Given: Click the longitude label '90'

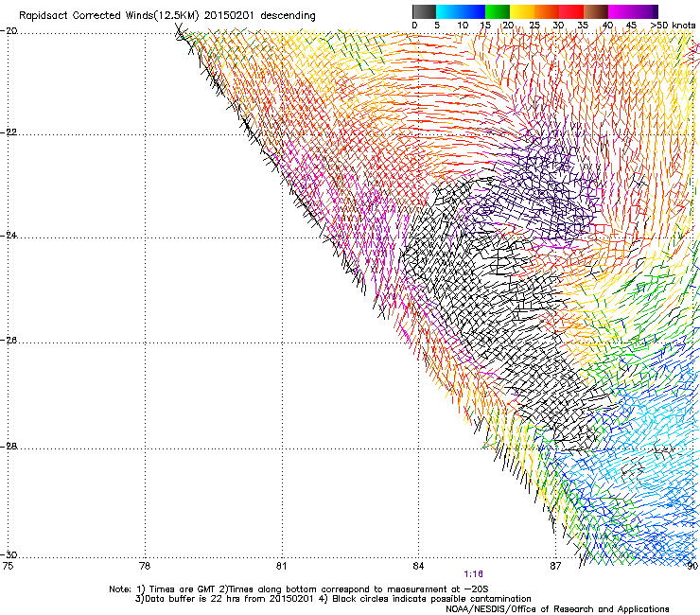Looking at the screenshot, I should pyautogui.click(x=692, y=567).
